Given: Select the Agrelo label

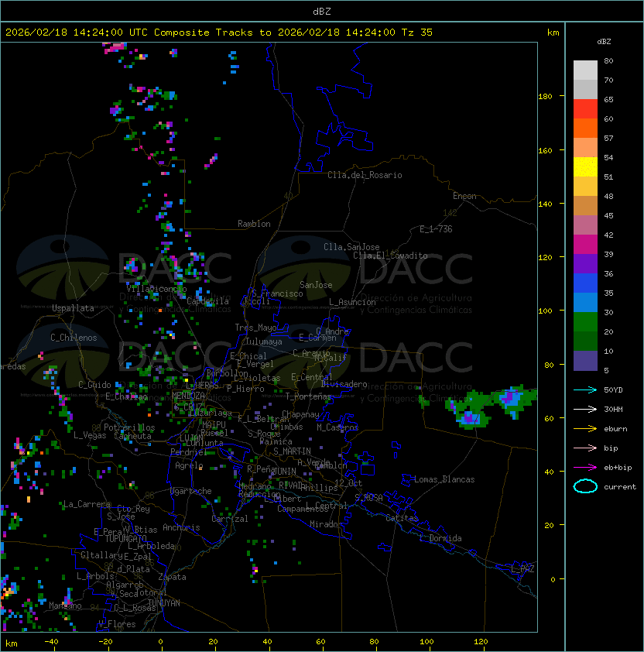Looking at the screenshot, I should coord(189,465).
